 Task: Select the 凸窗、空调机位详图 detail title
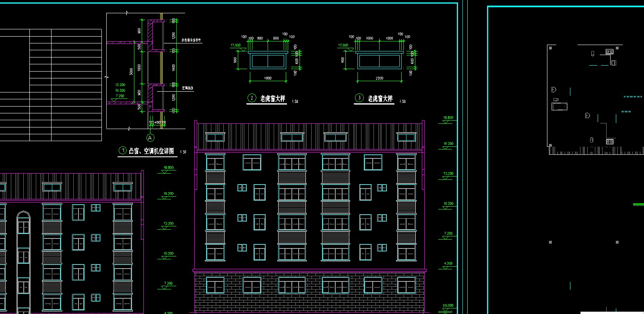pos(151,151)
